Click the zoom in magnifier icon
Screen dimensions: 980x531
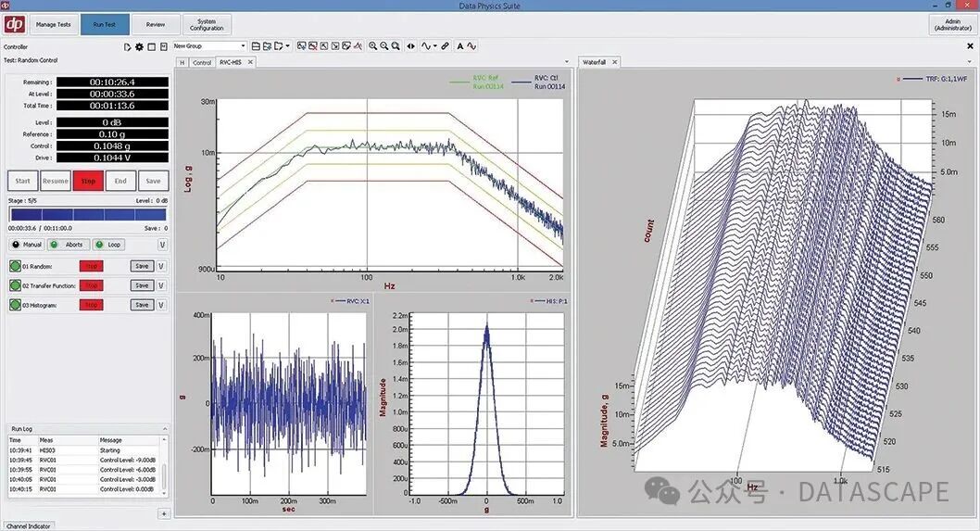coord(373,46)
